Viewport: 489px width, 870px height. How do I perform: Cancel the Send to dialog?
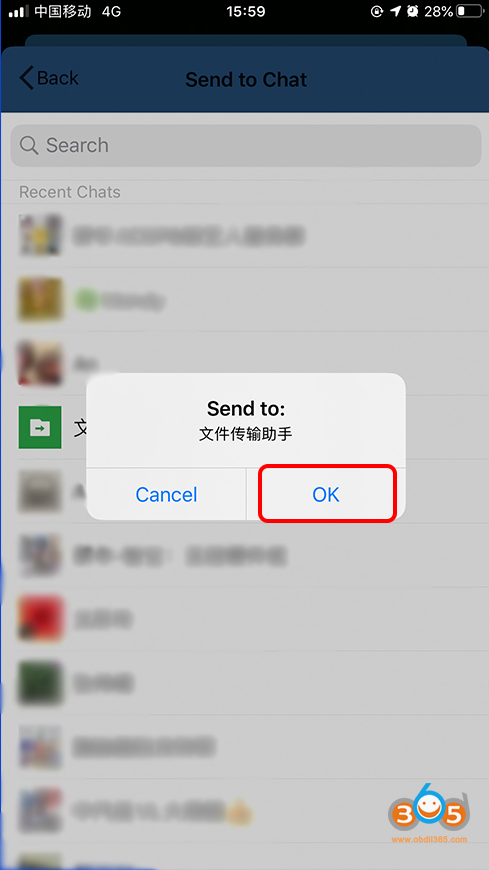click(167, 494)
